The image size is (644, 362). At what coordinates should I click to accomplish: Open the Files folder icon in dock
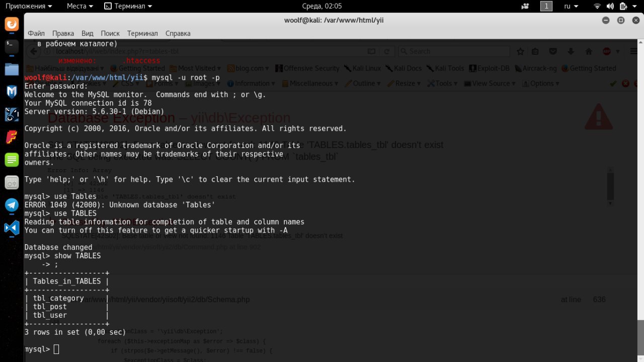[x=12, y=69]
